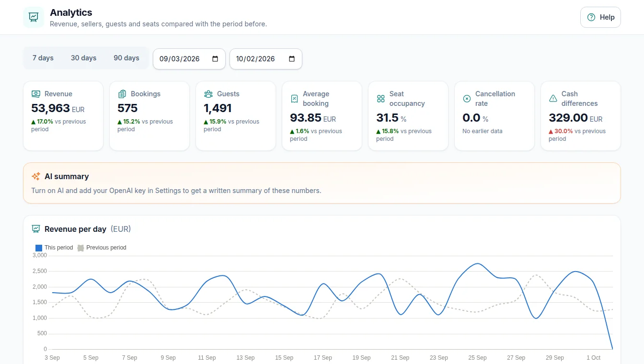Screen dimensions: 644x364
Task: Click the seat occupancy value 31.5
Action: pyautogui.click(x=388, y=118)
